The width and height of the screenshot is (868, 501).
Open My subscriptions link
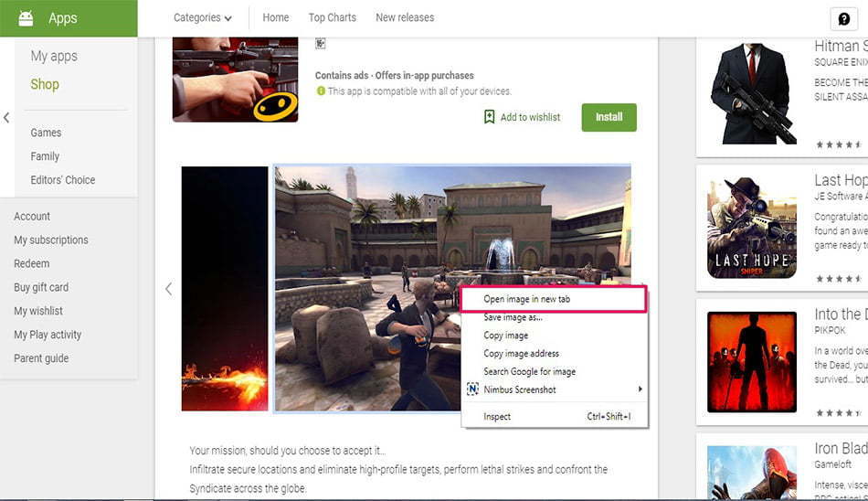click(x=51, y=240)
